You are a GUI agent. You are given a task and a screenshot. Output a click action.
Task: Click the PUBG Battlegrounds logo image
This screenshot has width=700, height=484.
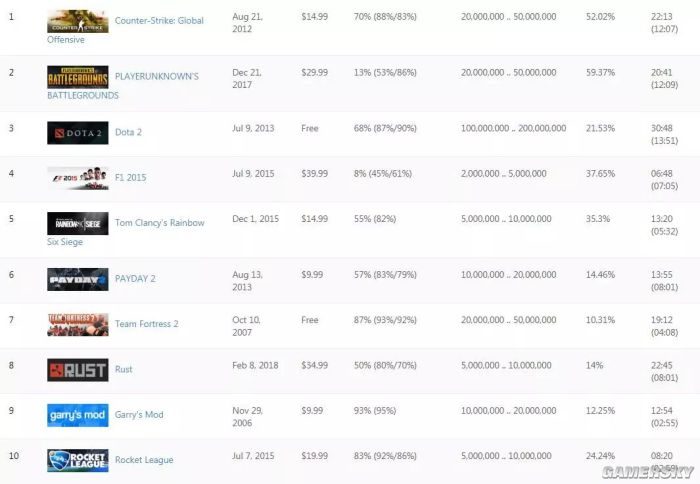pyautogui.click(x=78, y=77)
